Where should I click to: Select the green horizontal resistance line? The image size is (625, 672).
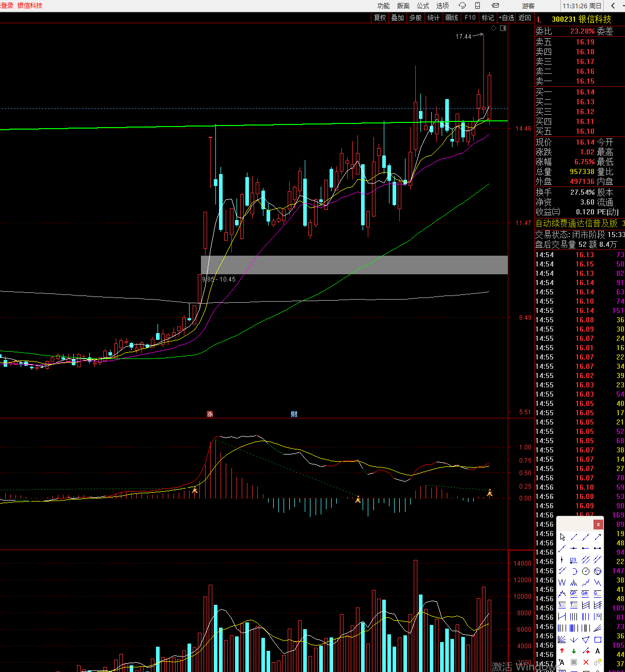pyautogui.click(x=254, y=125)
